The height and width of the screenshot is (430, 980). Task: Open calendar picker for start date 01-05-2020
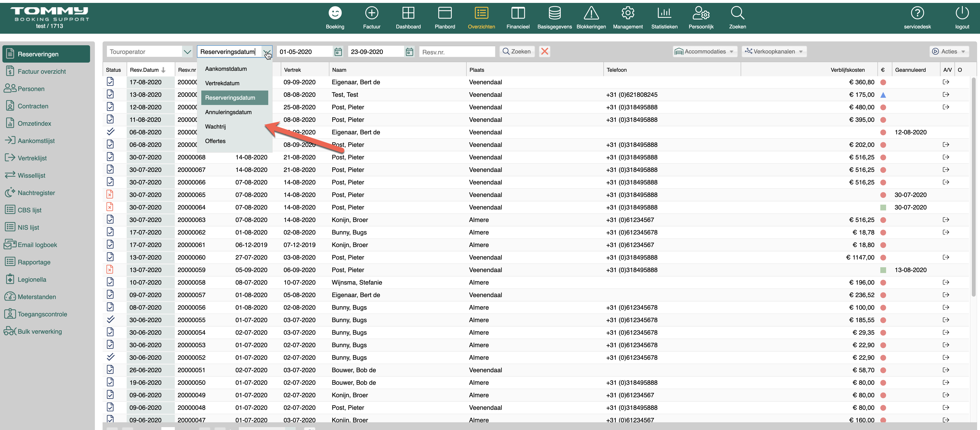click(x=338, y=52)
